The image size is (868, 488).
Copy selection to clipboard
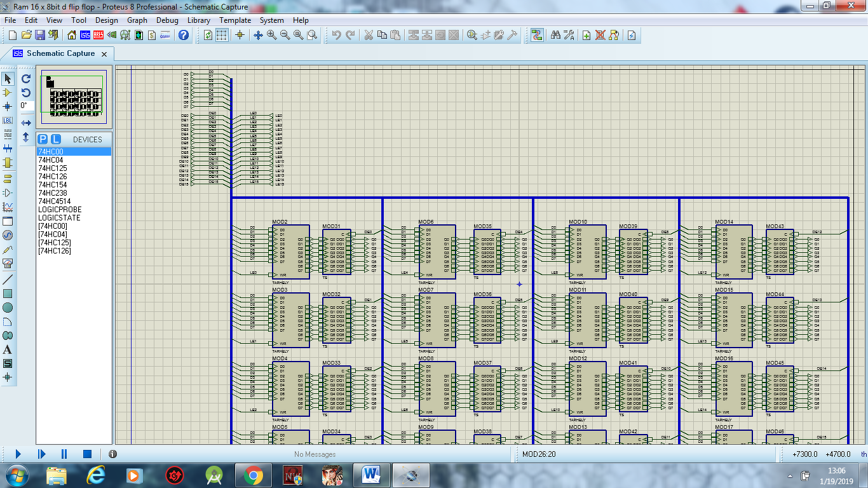click(x=382, y=35)
